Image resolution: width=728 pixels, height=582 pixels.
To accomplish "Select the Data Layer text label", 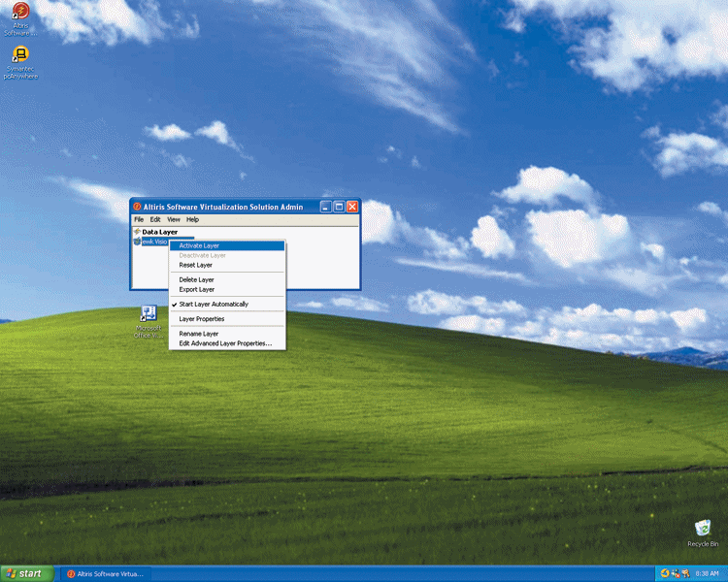I will pos(160,232).
